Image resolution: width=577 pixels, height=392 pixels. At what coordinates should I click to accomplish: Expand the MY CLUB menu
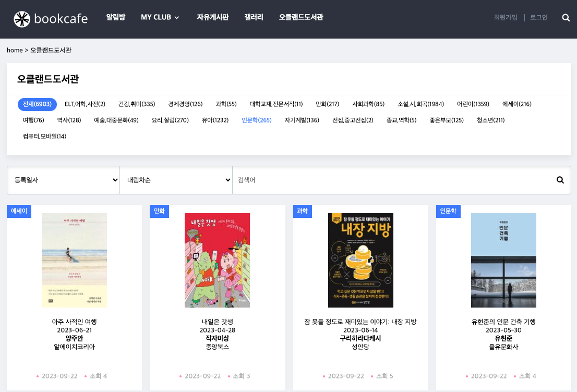coord(160,17)
